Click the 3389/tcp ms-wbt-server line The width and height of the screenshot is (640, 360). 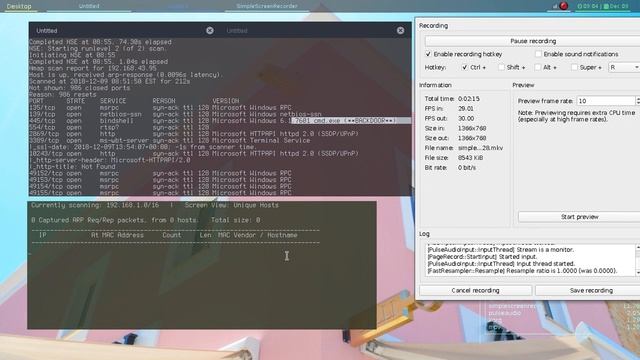pos(169,140)
